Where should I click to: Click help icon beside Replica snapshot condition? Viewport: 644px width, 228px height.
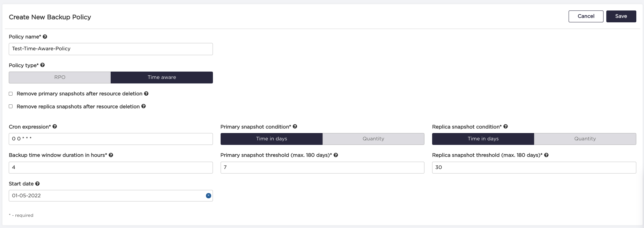(x=505, y=127)
